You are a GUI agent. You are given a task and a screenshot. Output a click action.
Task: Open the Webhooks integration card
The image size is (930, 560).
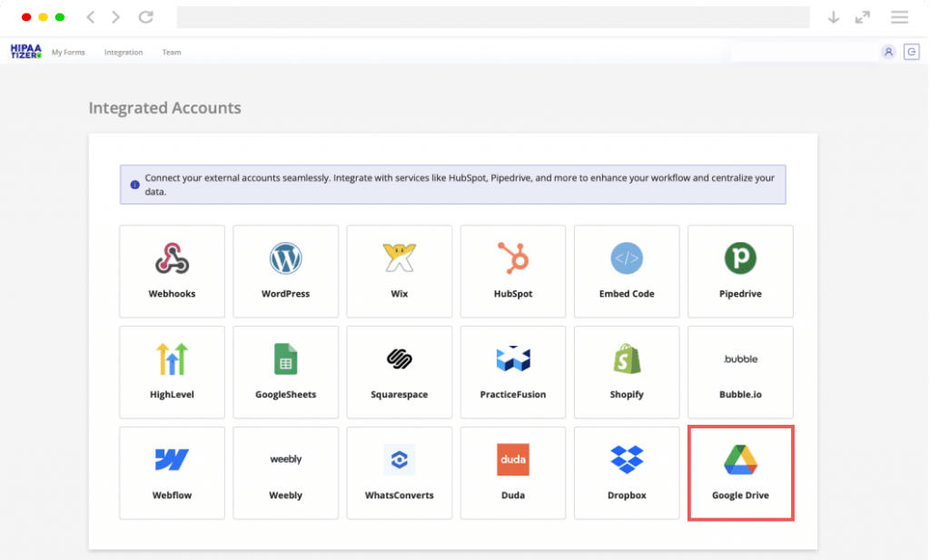[172, 271]
